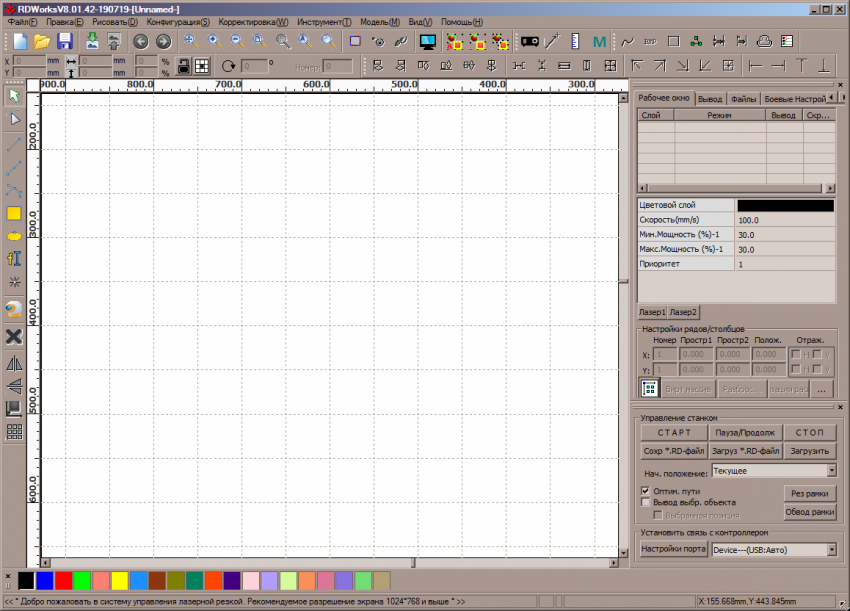Click the big X delete icon
The height and width of the screenshot is (611, 850).
pos(14,336)
